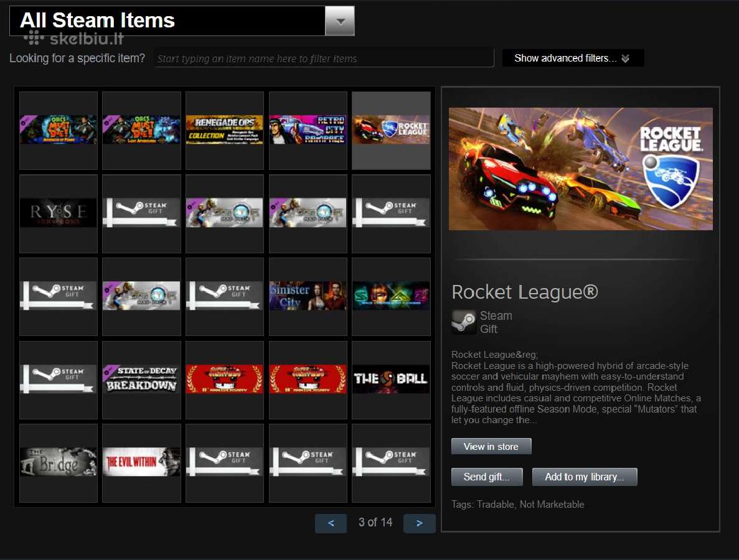Click View in store button
Screen dimensions: 739x560
(x=491, y=447)
